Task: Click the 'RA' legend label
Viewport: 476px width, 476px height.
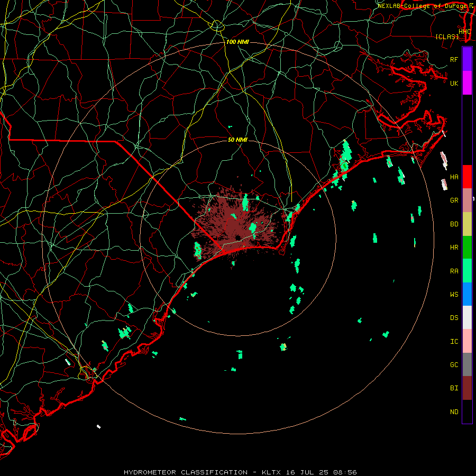Action: click(454, 271)
